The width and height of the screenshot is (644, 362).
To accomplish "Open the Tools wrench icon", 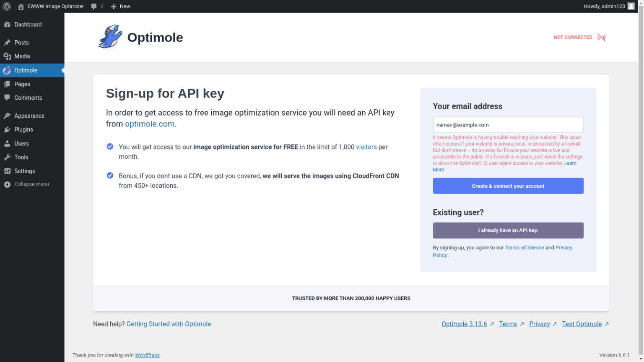I will coord(8,157).
